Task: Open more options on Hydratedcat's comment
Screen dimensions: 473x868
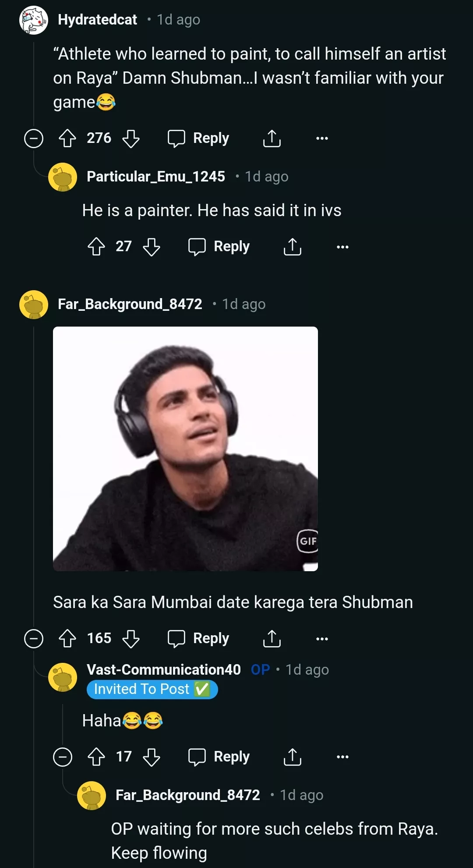Action: [322, 139]
